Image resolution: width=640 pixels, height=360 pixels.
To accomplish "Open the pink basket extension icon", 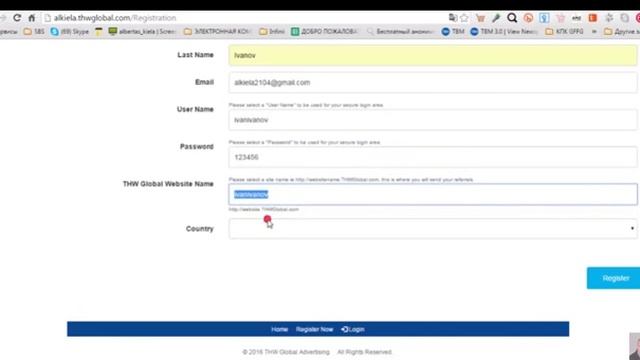I will point(560,18).
